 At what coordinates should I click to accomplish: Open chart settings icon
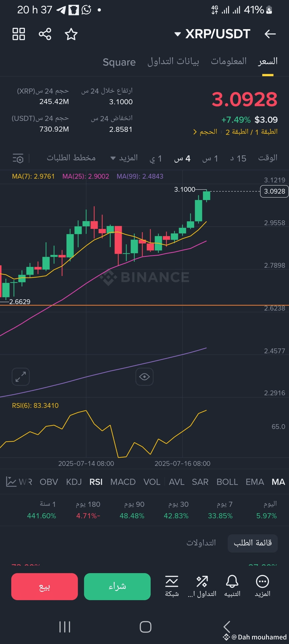pyautogui.click(x=18, y=158)
